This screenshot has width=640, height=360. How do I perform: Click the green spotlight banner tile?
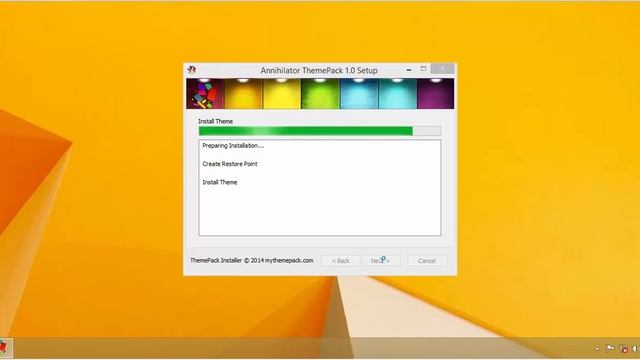click(320, 94)
